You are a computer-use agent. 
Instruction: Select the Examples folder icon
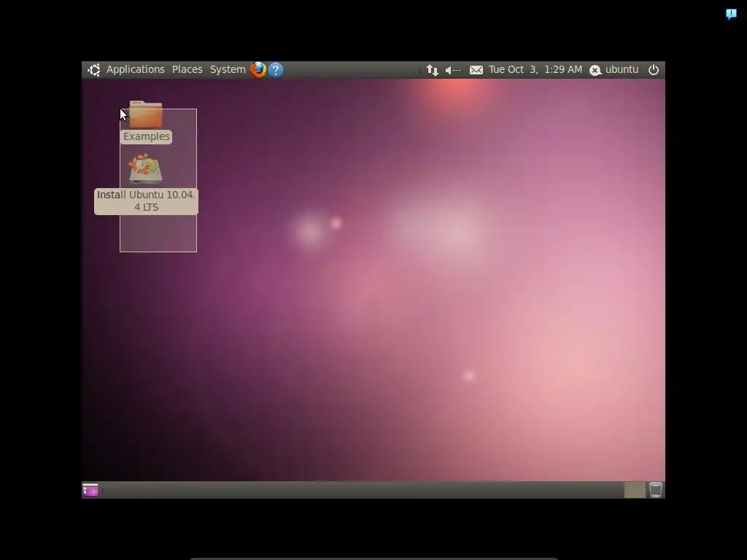click(x=146, y=114)
